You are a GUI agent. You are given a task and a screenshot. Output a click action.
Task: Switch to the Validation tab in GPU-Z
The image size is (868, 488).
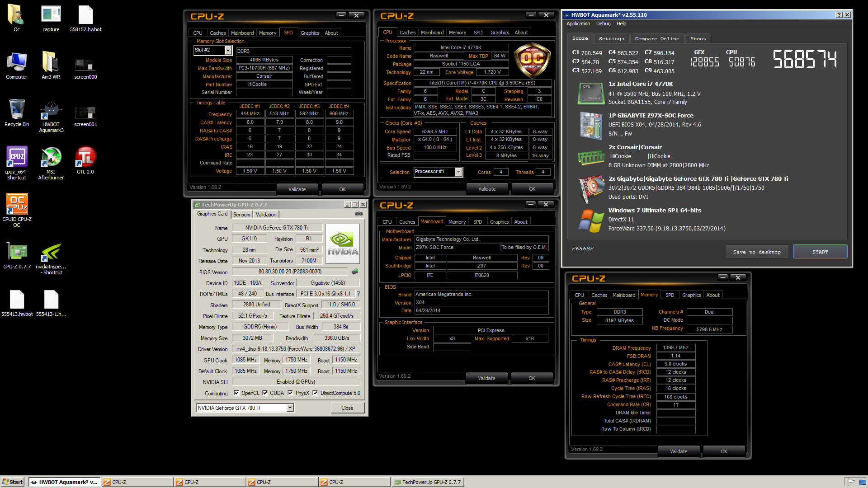pos(266,215)
